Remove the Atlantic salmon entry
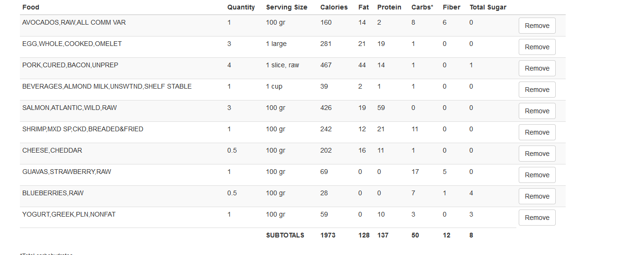644x255 pixels. 537,111
